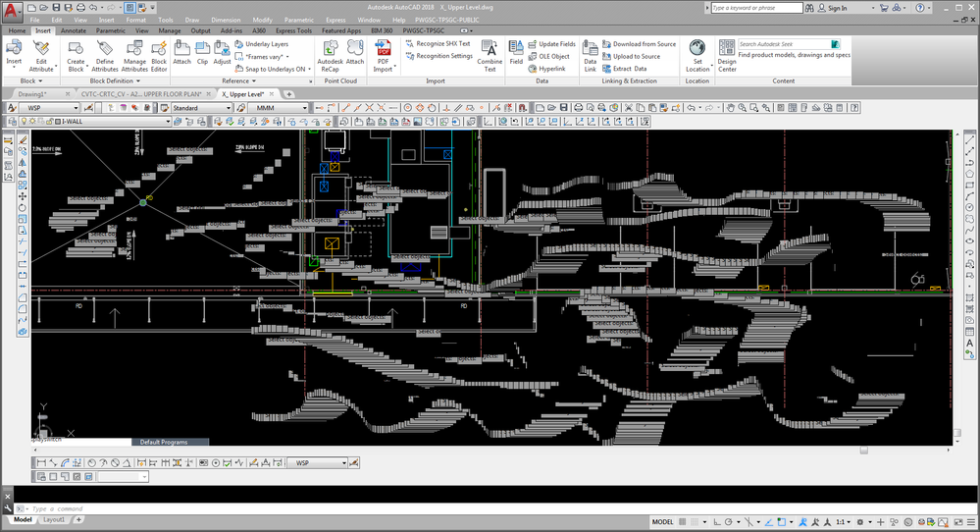Open the Underlay Layers option
980x532 pixels.
(x=261, y=44)
